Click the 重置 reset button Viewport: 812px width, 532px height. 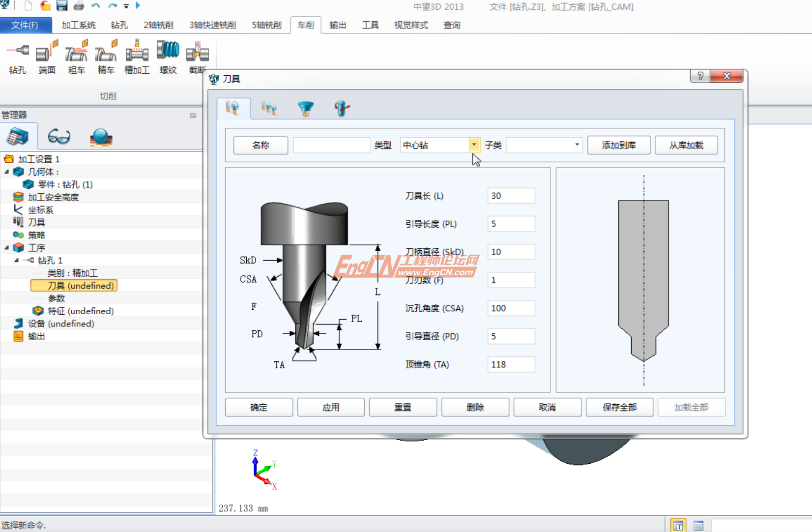coord(403,407)
